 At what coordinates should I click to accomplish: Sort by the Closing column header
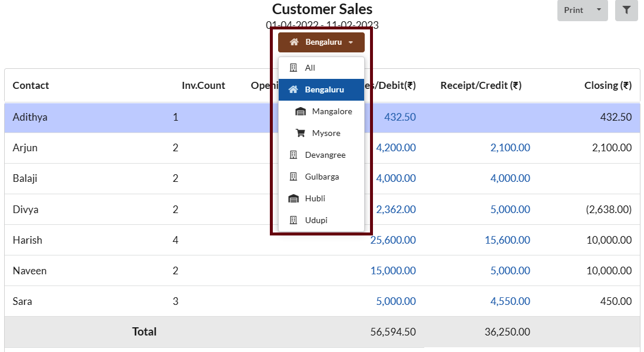click(607, 85)
